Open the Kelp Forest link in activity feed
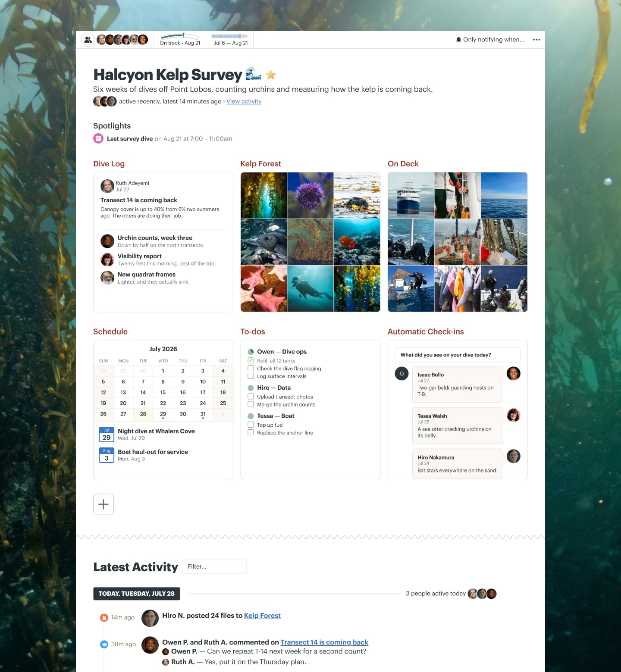The width and height of the screenshot is (621, 672). [x=262, y=616]
